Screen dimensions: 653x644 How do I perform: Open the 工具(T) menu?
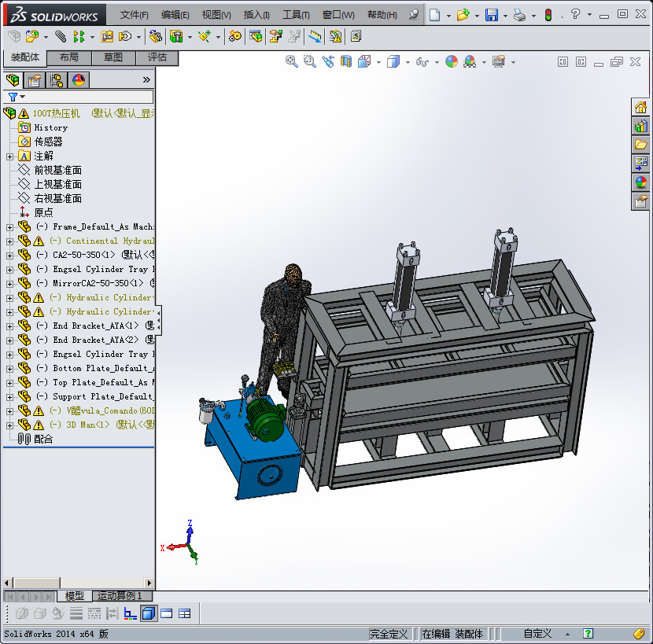tap(296, 15)
